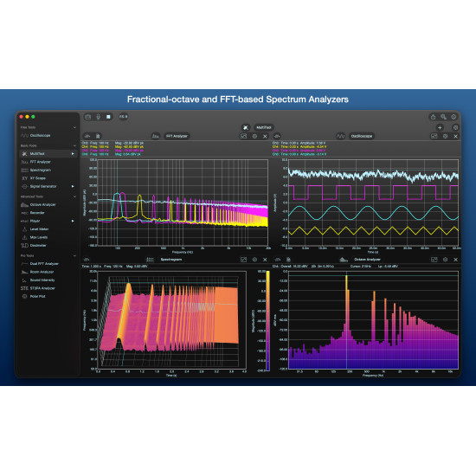Click the chart image icon in Spectrogram panel

coord(244,260)
